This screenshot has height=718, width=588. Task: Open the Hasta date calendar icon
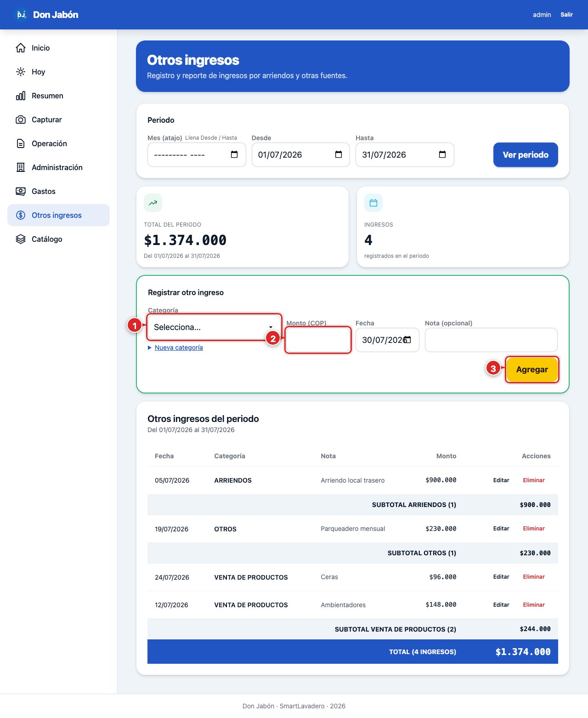click(442, 154)
